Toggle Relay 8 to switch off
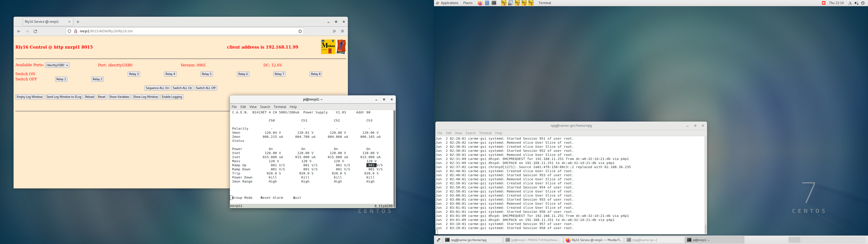The width and height of the screenshot is (868, 244). click(316, 74)
